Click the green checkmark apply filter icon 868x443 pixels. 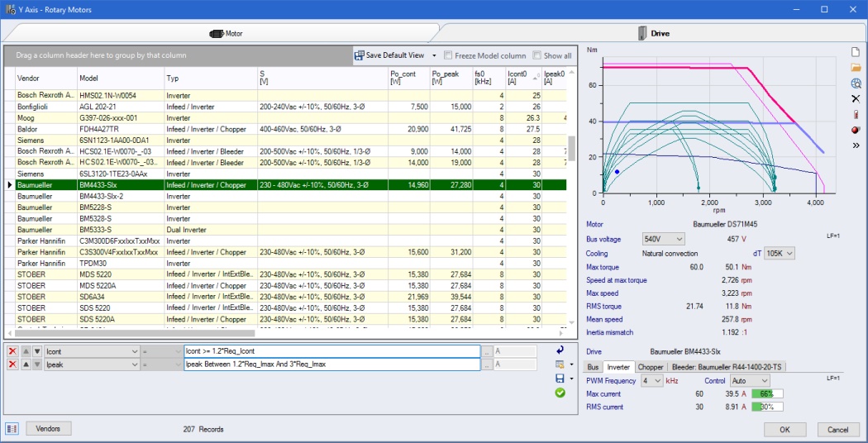[560, 393]
